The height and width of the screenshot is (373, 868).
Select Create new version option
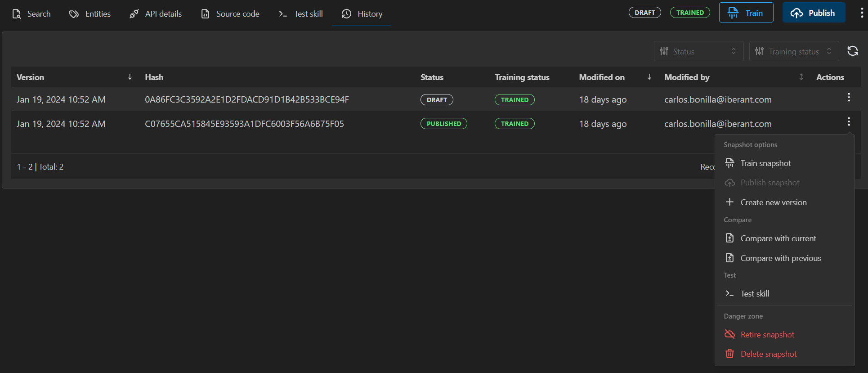tap(784, 202)
